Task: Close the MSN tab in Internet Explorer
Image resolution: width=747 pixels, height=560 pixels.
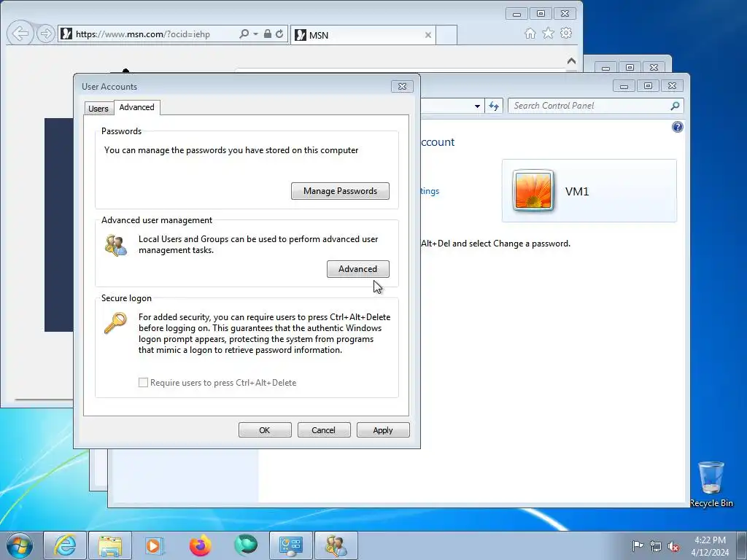Action: 427,35
